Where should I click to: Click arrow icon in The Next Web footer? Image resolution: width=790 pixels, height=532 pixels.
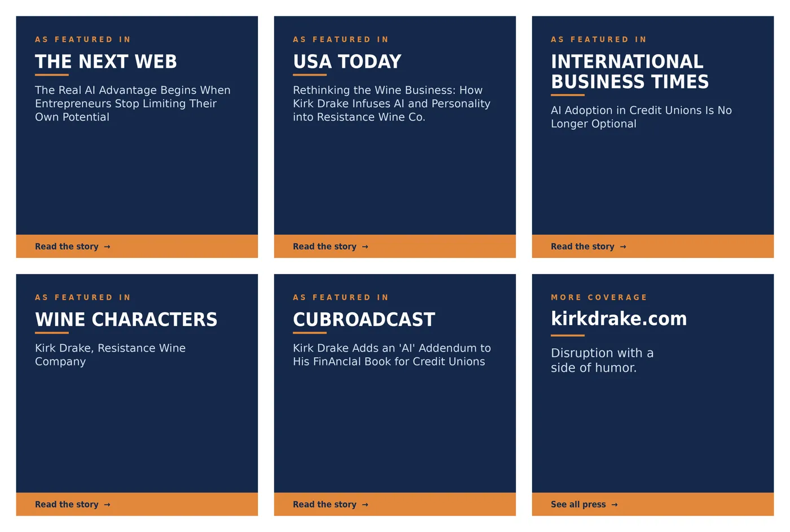point(107,247)
